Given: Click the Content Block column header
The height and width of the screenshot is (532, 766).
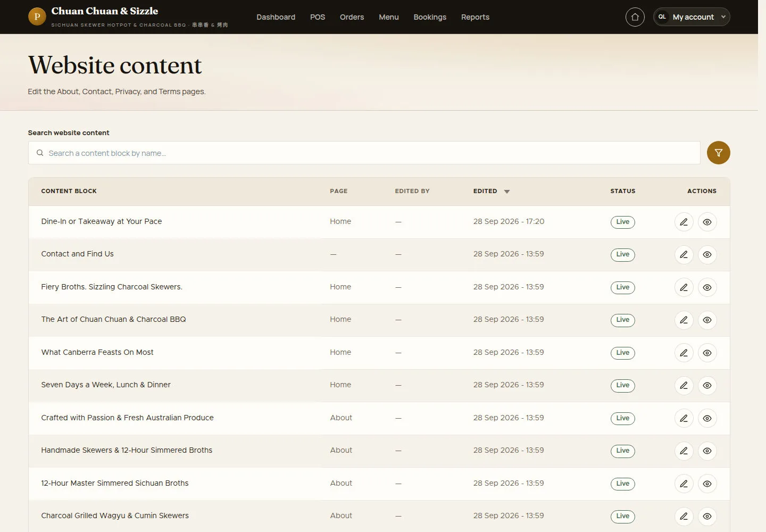Looking at the screenshot, I should (x=69, y=191).
